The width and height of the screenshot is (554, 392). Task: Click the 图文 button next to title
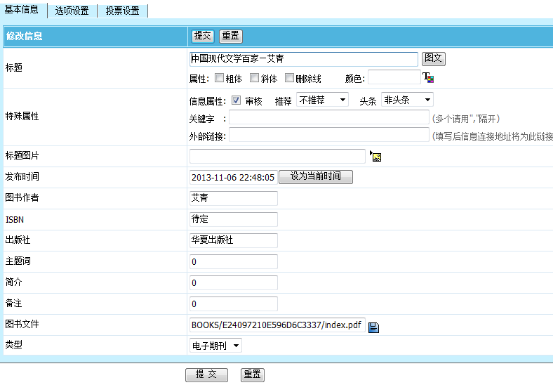434,58
